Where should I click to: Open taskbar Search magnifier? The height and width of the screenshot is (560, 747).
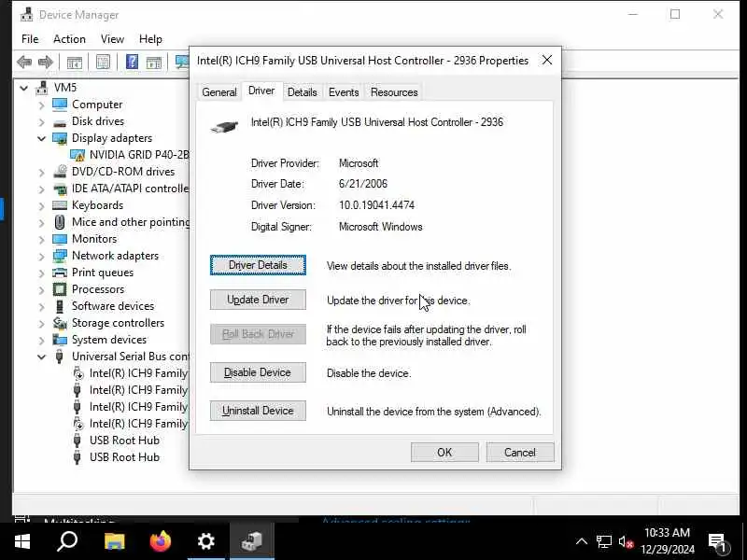tap(67, 541)
